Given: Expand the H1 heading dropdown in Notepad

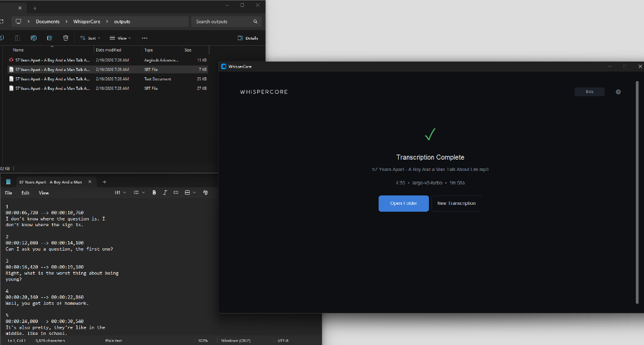Looking at the screenshot, I should (x=119, y=193).
